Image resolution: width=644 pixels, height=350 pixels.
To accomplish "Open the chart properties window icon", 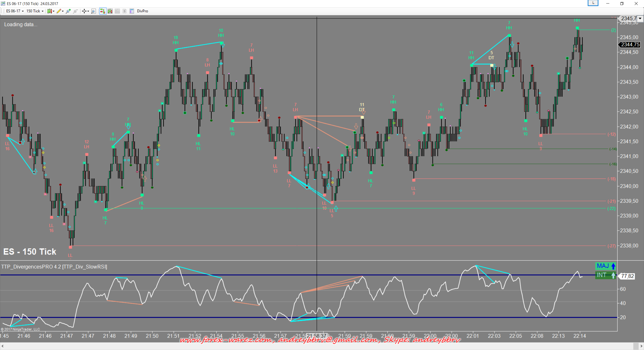I will 132,11.
